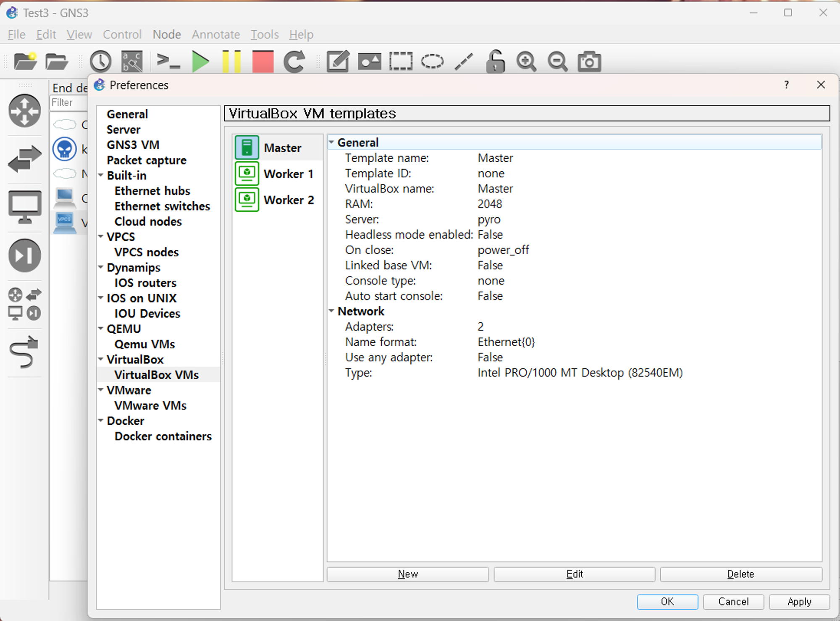Click the Apply button
Screen dimensions: 840x621
coord(799,602)
